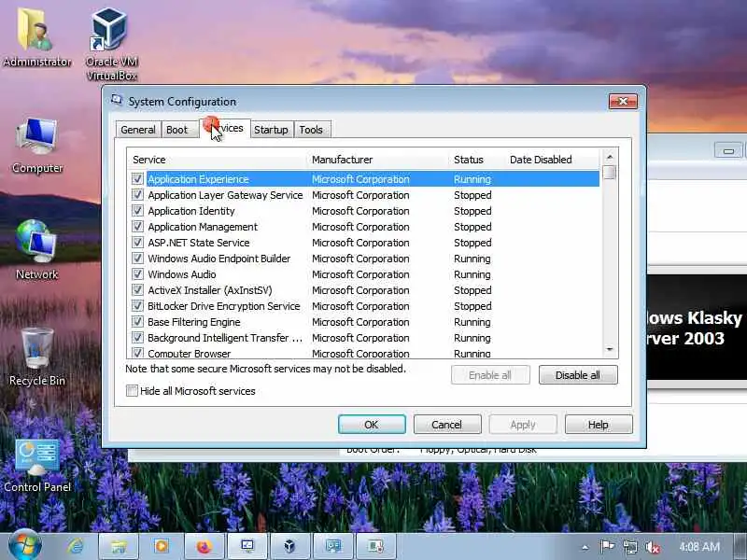Minimize the background window behind dialog
Screen dimensions: 747x560
point(728,151)
